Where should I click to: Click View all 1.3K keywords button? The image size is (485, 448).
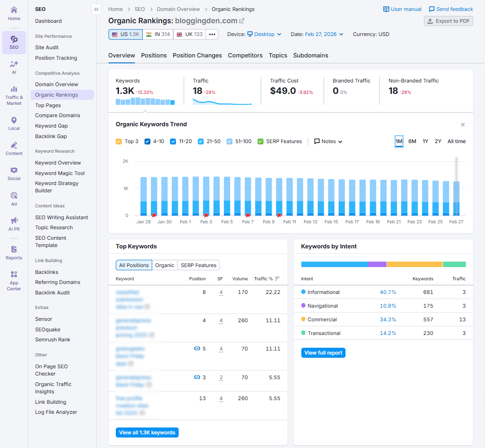(147, 433)
